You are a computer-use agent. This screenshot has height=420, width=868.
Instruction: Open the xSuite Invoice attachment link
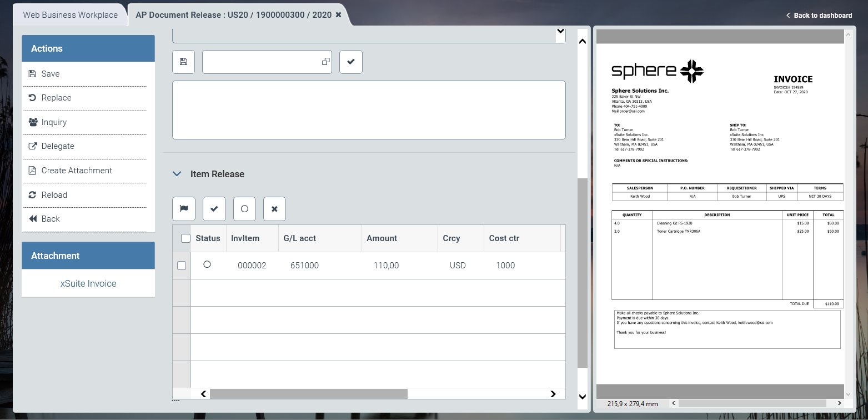(x=88, y=283)
